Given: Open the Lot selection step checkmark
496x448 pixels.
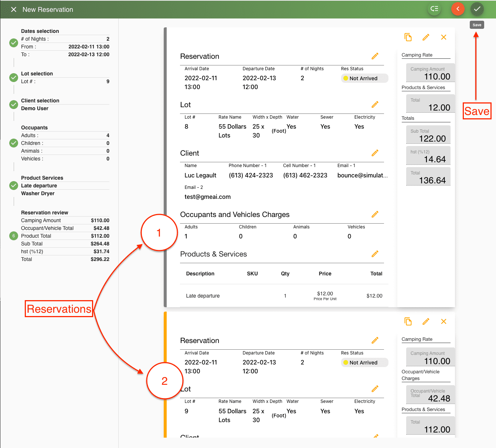Looking at the screenshot, I should click(x=14, y=78).
